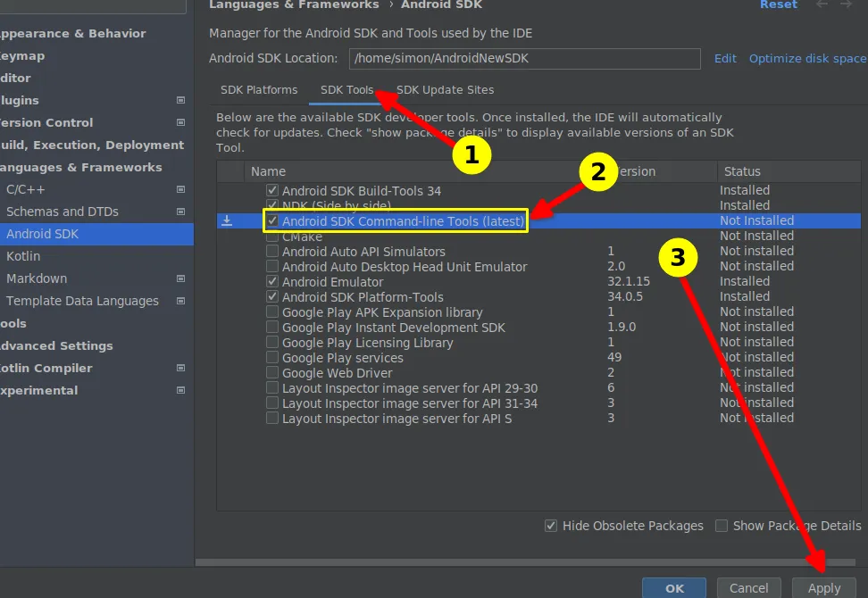Screen dimensions: 868x598
Task: Open the Editor settings section
Action: coord(15,78)
